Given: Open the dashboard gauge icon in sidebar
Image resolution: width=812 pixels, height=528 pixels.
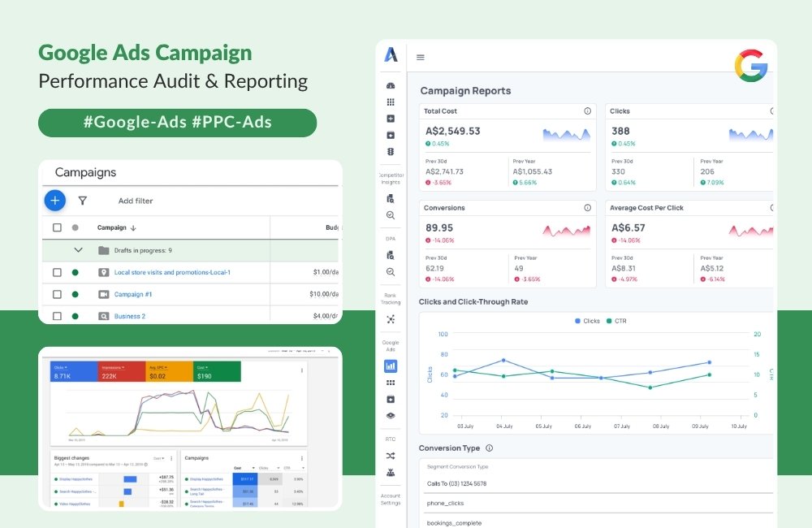Looking at the screenshot, I should click(x=391, y=85).
